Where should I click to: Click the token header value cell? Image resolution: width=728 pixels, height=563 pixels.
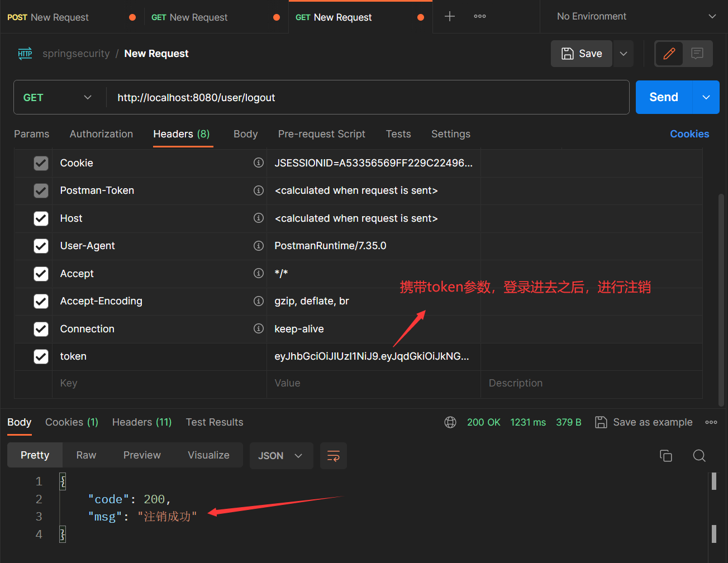pyautogui.click(x=373, y=356)
